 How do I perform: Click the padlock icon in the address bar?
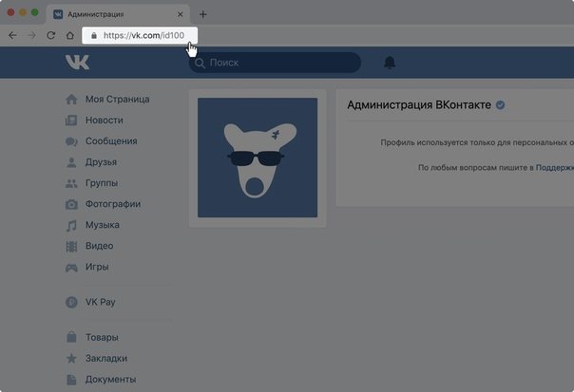click(94, 35)
